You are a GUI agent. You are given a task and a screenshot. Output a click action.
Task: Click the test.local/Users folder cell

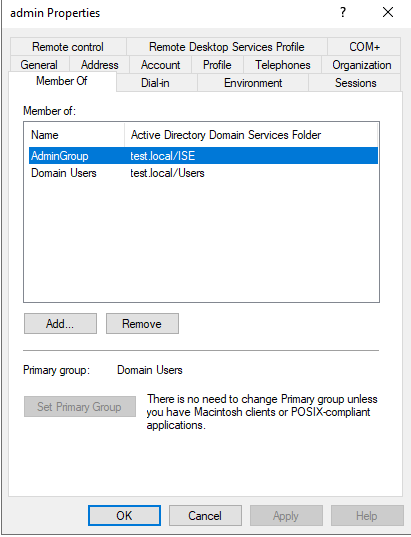point(167,173)
